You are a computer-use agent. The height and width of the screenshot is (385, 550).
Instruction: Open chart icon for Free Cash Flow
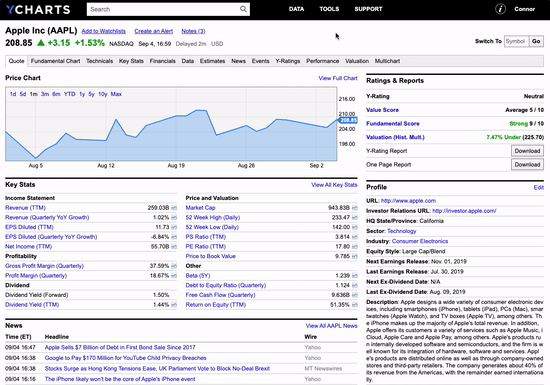pyautogui.click(x=355, y=295)
